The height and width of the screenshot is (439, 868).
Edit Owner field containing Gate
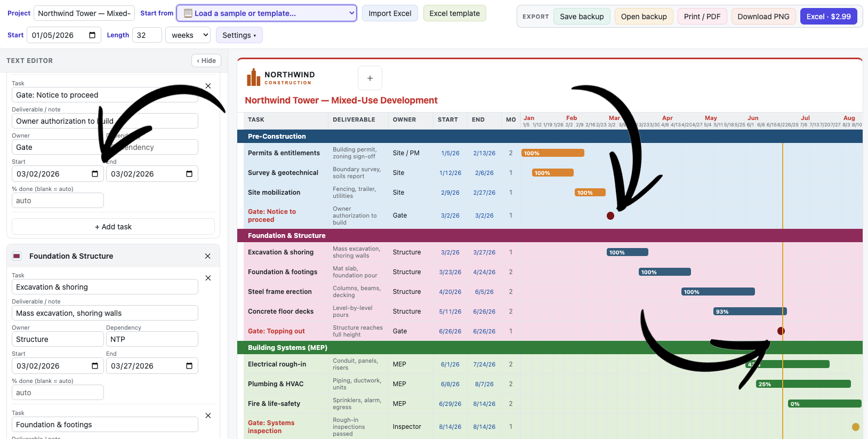click(x=58, y=147)
